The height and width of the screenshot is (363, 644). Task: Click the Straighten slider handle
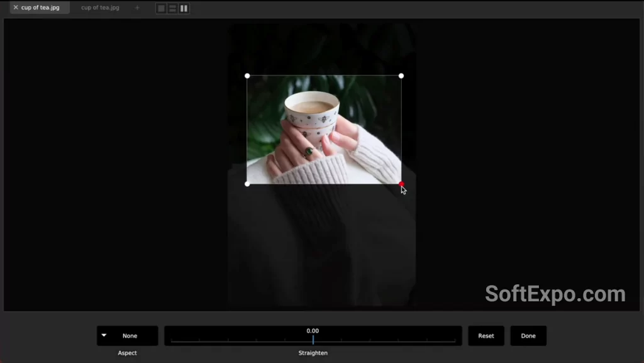coord(313,341)
